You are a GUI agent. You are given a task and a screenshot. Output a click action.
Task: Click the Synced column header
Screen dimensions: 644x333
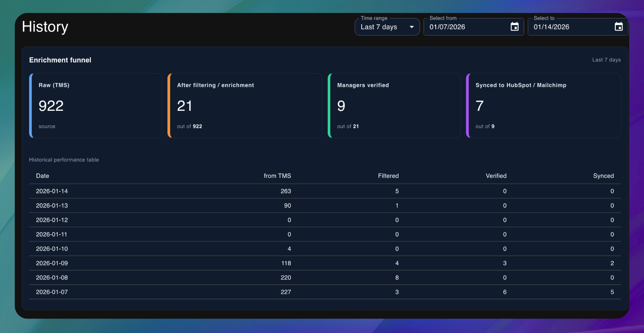603,176
